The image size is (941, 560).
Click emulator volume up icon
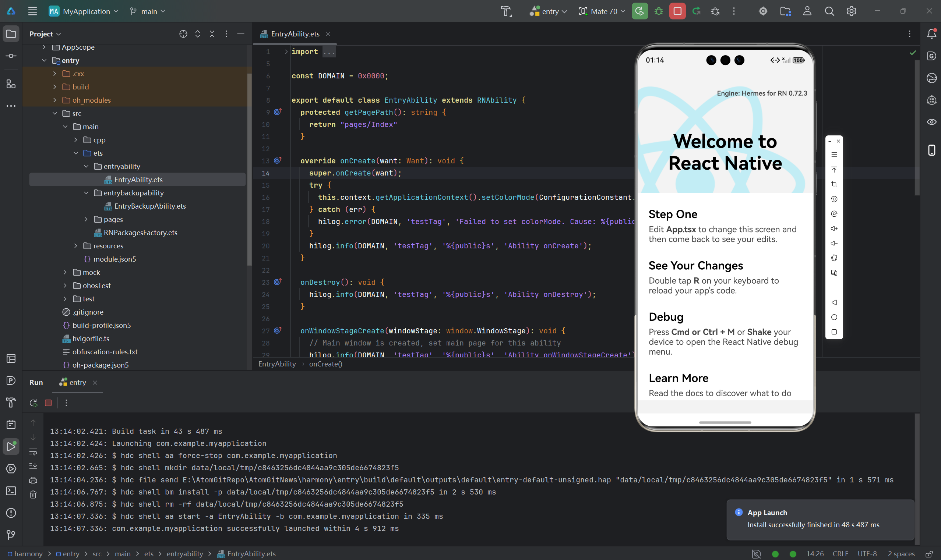(834, 229)
